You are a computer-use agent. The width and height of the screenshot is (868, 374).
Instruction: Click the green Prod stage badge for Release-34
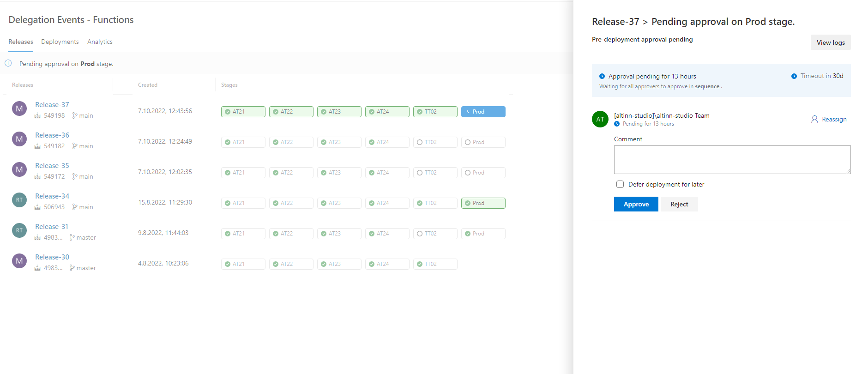point(483,203)
